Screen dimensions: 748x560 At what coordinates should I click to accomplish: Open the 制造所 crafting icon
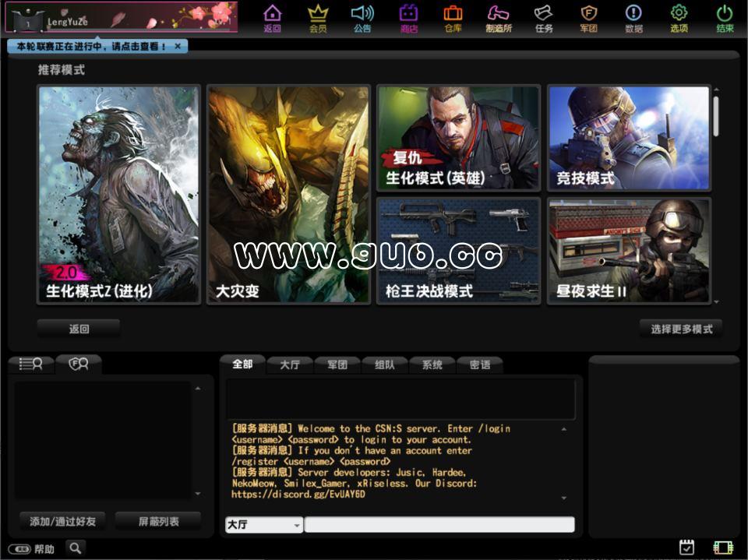499,19
